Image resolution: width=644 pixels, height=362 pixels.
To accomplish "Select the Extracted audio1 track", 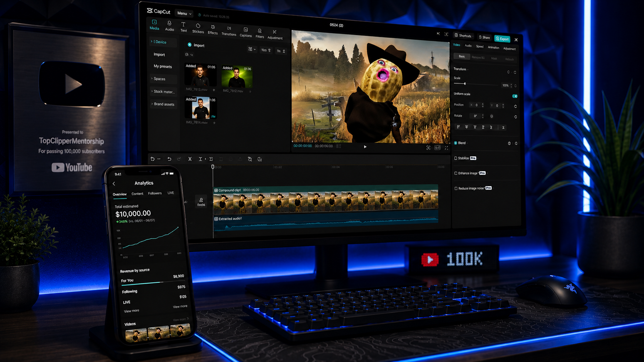I will pos(326,223).
